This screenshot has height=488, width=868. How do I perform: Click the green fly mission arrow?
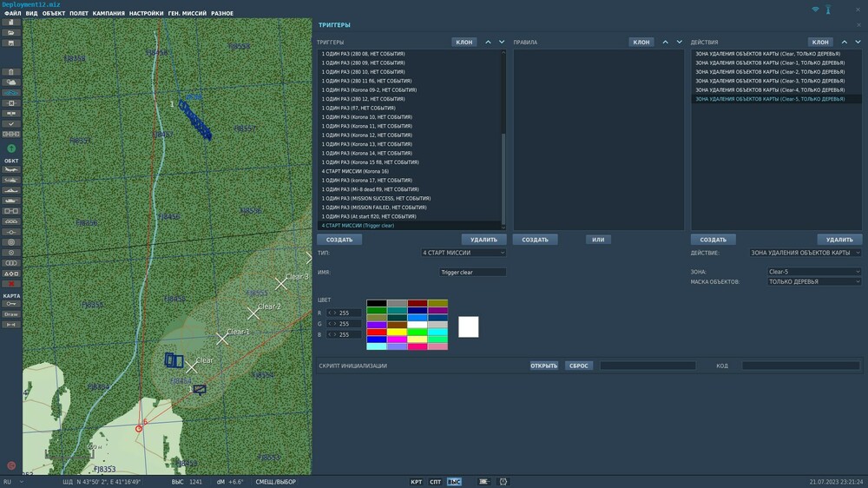(11, 148)
